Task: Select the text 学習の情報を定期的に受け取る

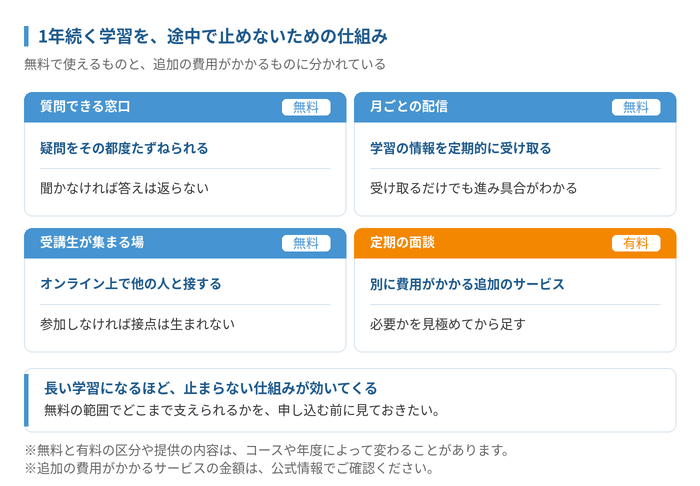Action: pos(461,148)
